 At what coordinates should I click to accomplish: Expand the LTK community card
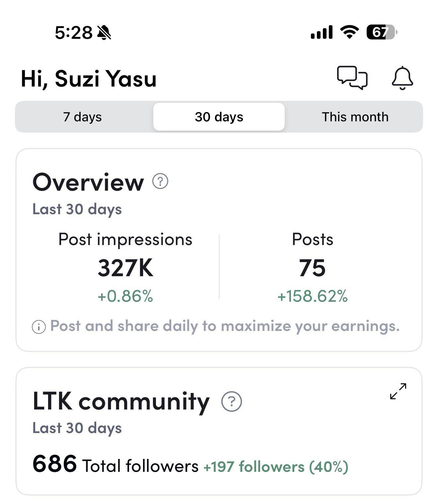coord(398,391)
